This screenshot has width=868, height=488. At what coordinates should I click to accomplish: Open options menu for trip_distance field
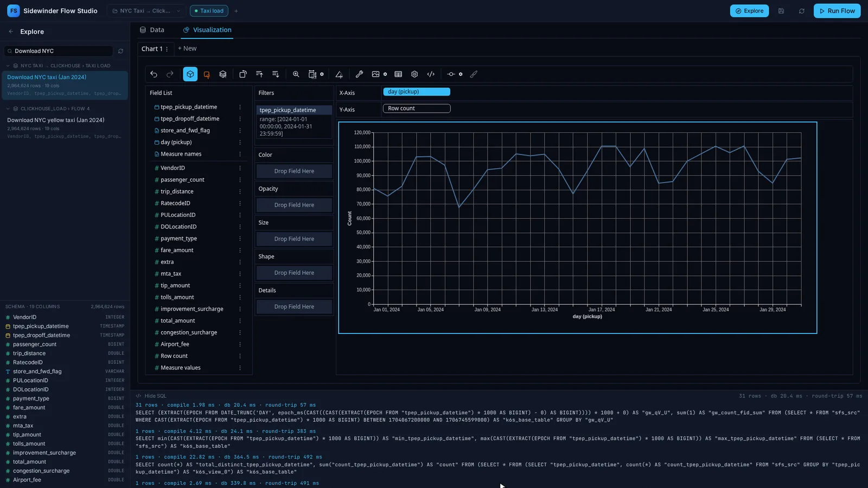point(240,191)
